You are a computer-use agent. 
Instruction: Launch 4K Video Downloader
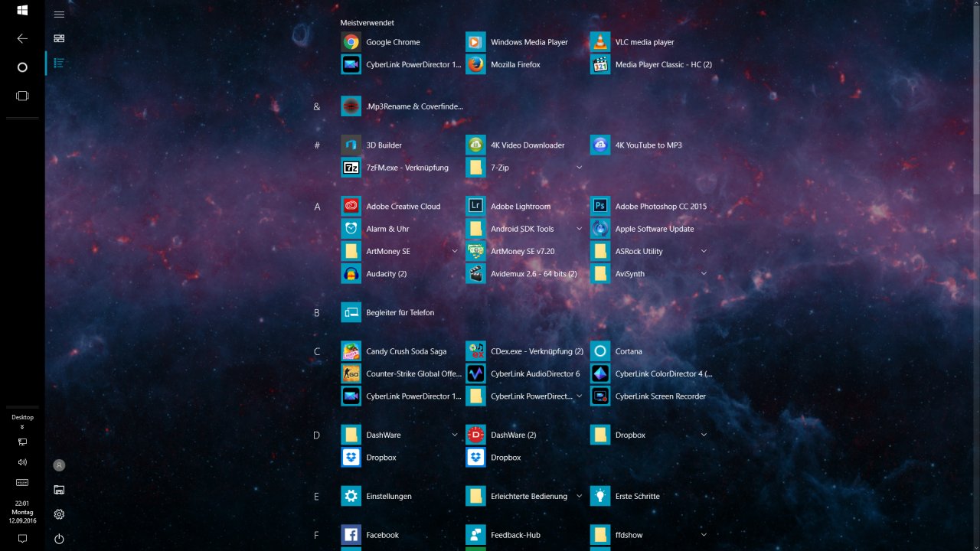coord(525,145)
